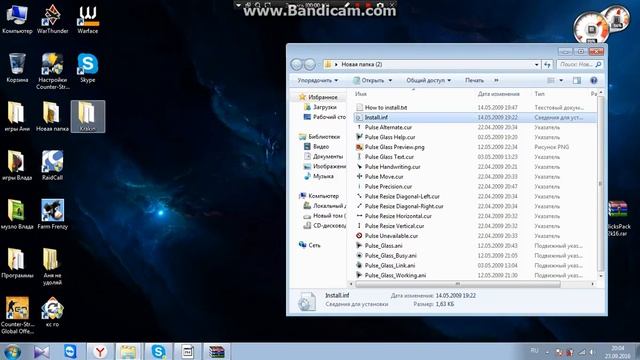This screenshot has height=360, width=640.
Task: Select the Аня не удаляй folder
Action: coord(52,267)
